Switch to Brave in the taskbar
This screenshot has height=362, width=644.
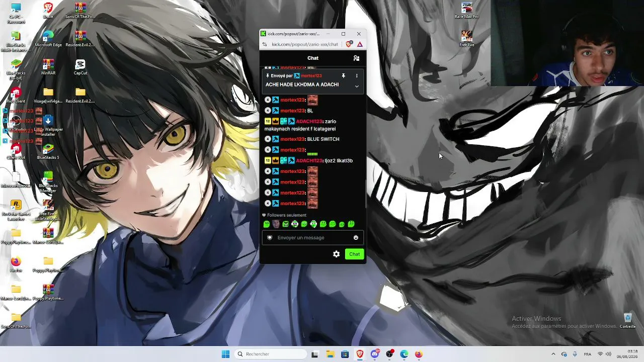[360, 354]
